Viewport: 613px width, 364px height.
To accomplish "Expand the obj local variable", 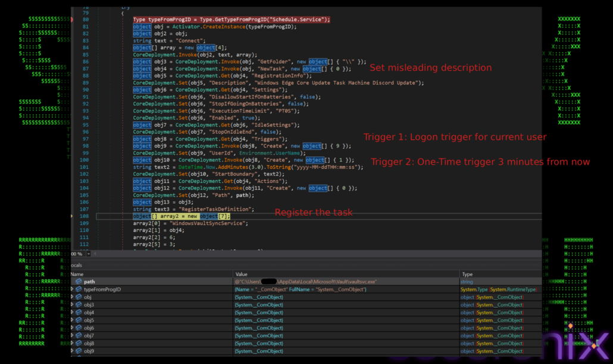I will click(72, 297).
